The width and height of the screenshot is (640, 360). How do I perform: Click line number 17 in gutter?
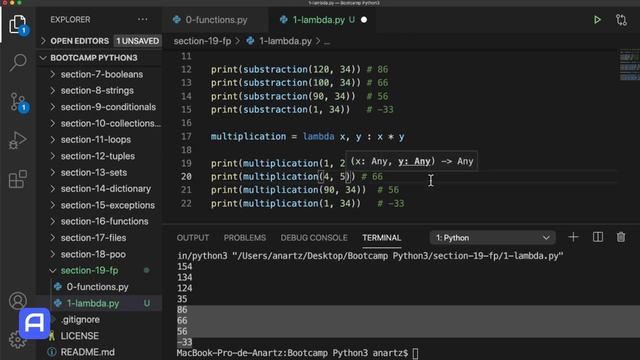point(186,136)
